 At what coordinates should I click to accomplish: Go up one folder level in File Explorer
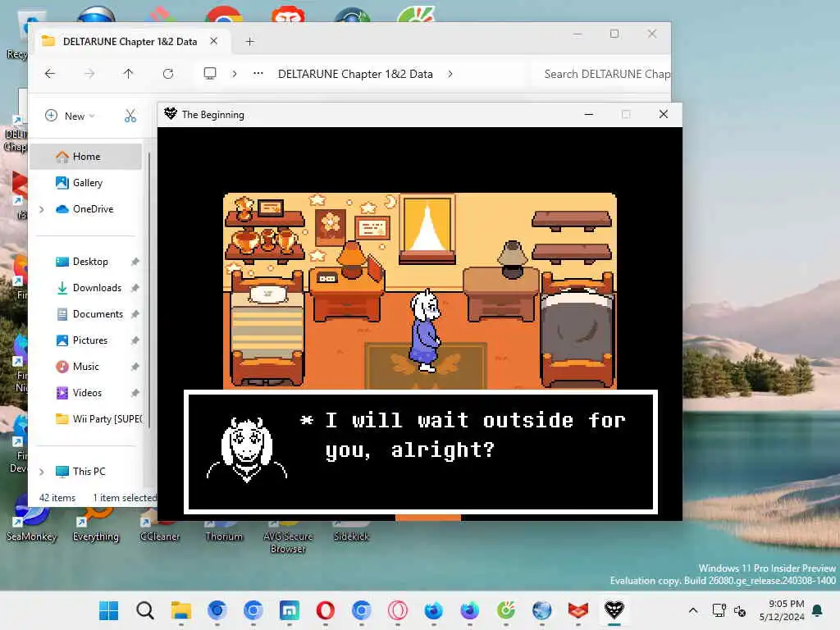[x=128, y=74]
